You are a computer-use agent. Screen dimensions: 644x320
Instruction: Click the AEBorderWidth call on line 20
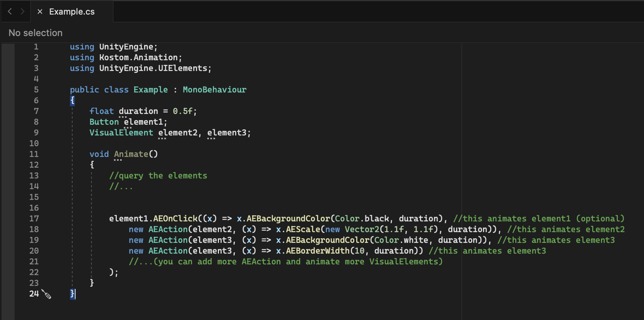click(x=318, y=251)
